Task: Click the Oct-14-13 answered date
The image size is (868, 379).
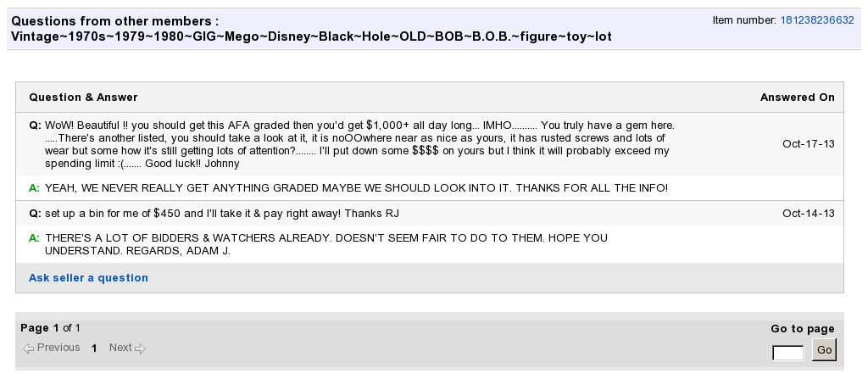Action: pos(808,214)
